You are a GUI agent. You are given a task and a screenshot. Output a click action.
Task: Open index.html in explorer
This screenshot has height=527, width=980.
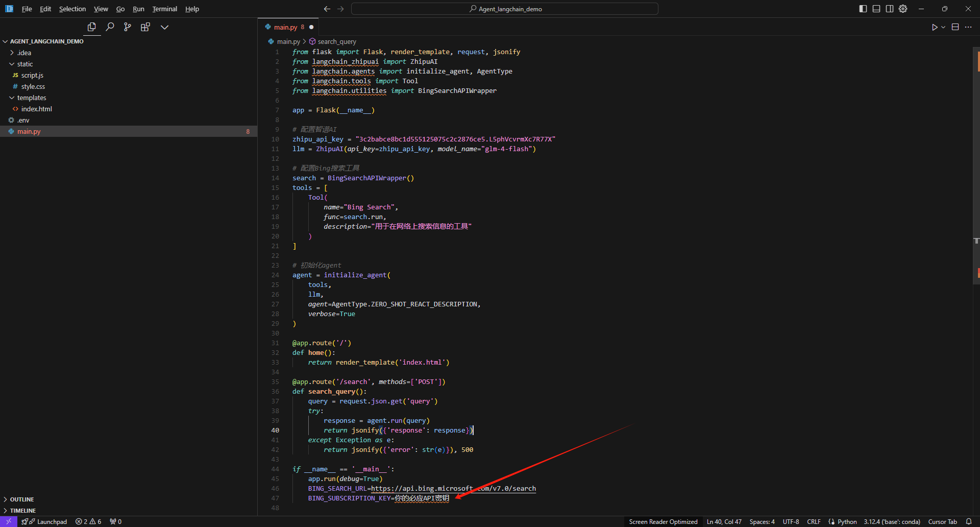pos(129,109)
